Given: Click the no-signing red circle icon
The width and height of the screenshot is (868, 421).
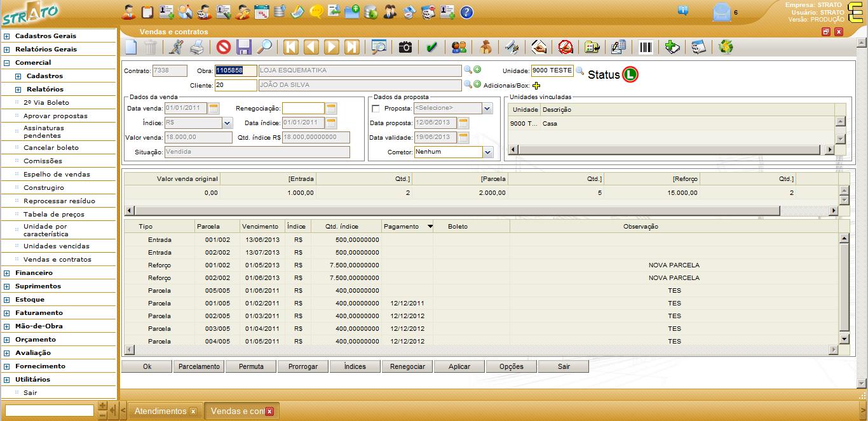Looking at the screenshot, I should click(x=566, y=47).
